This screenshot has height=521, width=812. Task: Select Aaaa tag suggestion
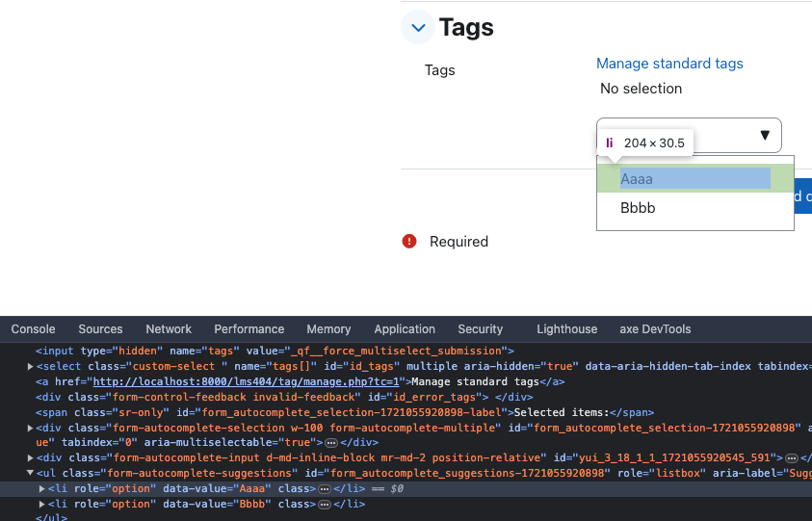tap(694, 179)
